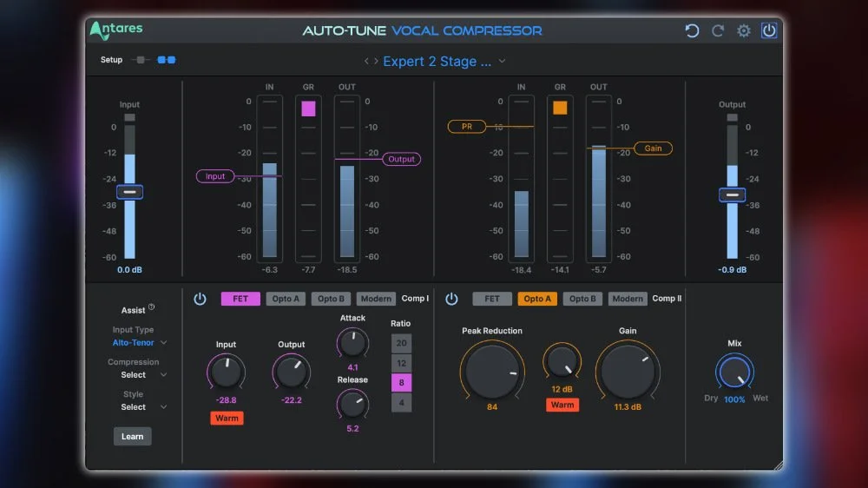
Task: Click the magenta GR indicator in Comp I
Action: (x=308, y=109)
